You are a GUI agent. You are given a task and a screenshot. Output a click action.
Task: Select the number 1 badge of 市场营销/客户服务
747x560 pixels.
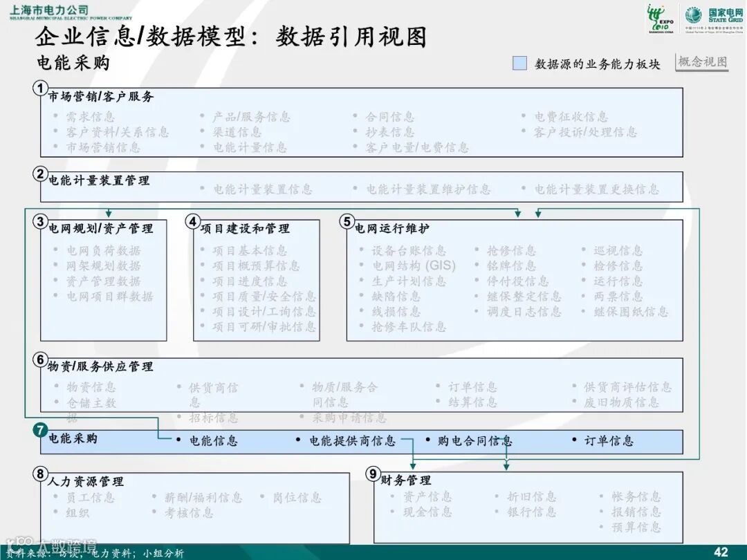[41, 88]
